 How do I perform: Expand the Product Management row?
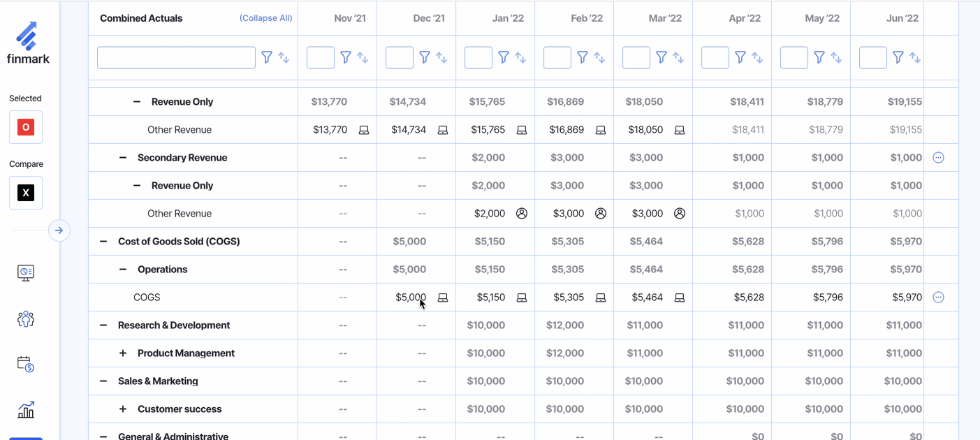123,353
